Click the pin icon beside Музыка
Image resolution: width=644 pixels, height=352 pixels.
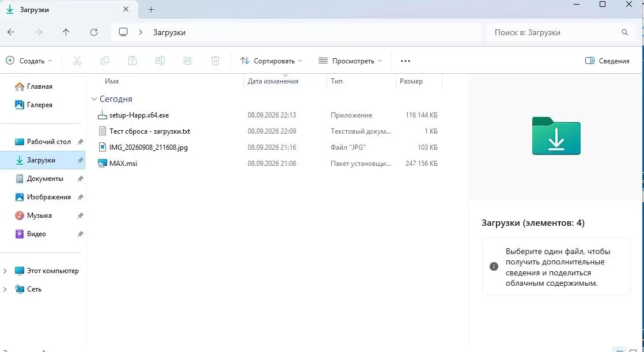(81, 215)
